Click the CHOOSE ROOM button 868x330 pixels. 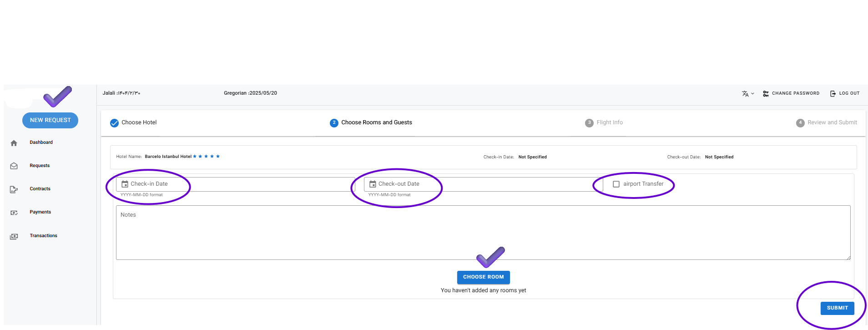[x=483, y=277]
